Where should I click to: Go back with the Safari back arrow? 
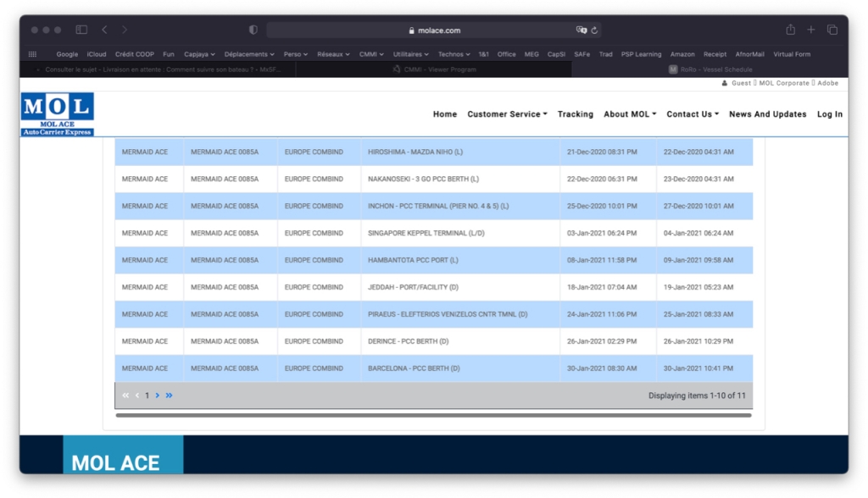click(x=104, y=30)
